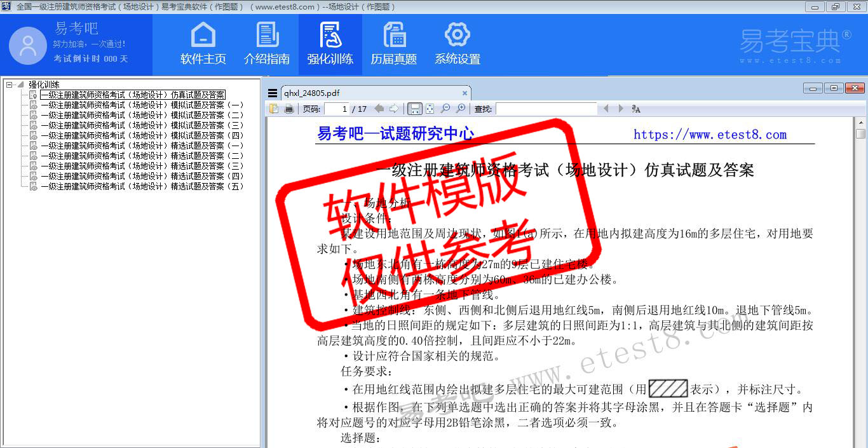This screenshot has width=868, height=448.
Task: Zoom in with the plus magnifier
Action: [x=461, y=109]
